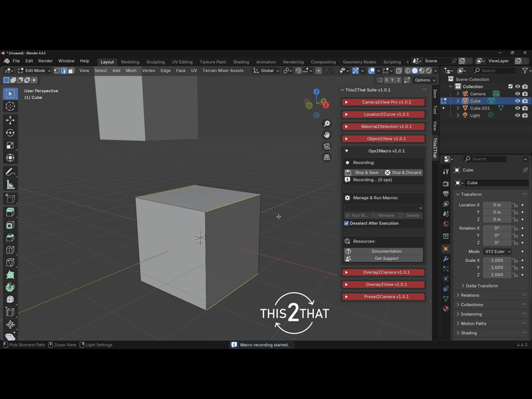The height and width of the screenshot is (399, 532).
Task: Click the viewport navigation gizmo X axis
Action: click(x=326, y=105)
